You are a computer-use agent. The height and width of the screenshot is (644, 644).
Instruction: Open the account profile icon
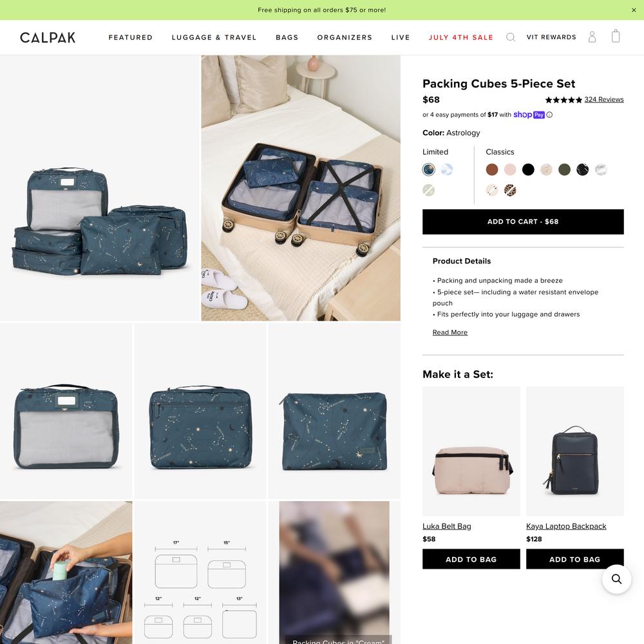pos(592,37)
